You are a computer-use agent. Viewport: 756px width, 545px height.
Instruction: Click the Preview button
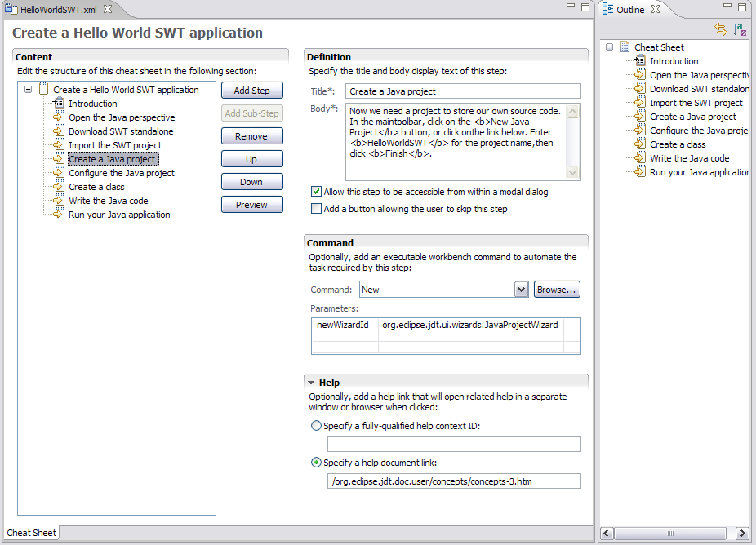(x=252, y=205)
